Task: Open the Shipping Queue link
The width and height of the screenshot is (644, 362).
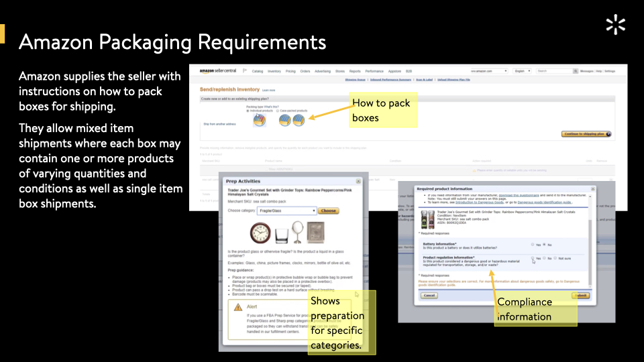Action: (x=356, y=80)
